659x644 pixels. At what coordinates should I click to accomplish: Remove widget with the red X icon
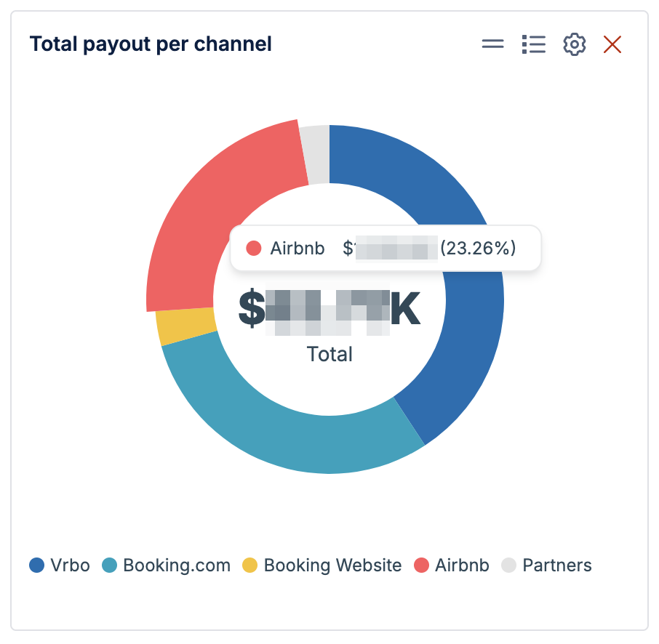[x=612, y=44]
